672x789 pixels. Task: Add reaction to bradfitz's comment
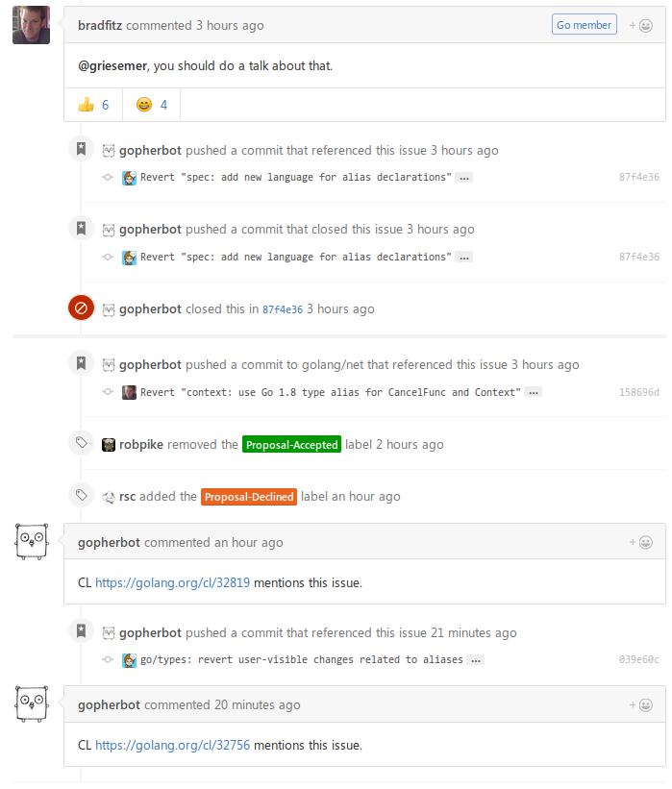coord(641,26)
